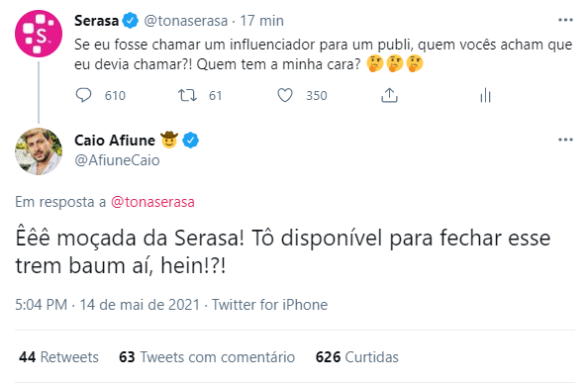
Task: Click Caio Afiune's blue verified badge
Action: tap(190, 141)
